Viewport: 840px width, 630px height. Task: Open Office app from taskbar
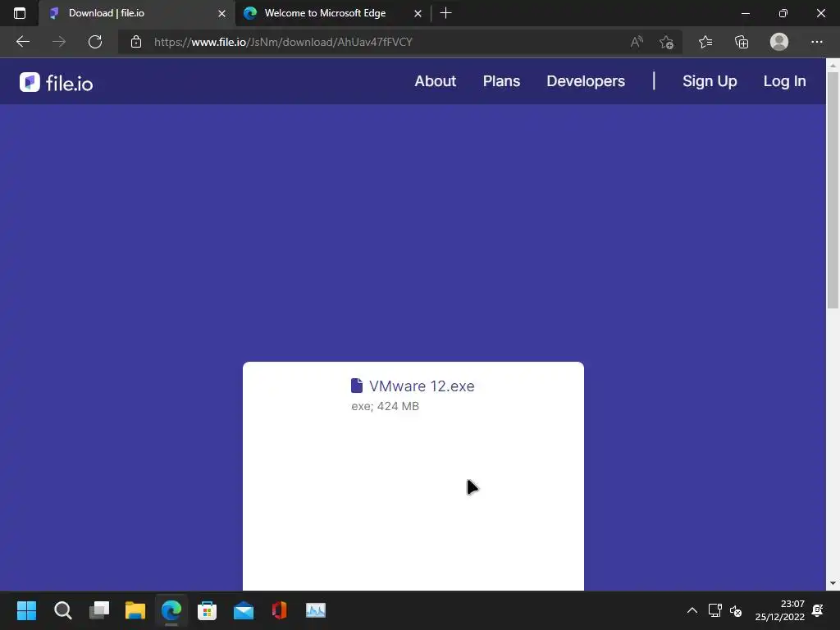pos(279,610)
